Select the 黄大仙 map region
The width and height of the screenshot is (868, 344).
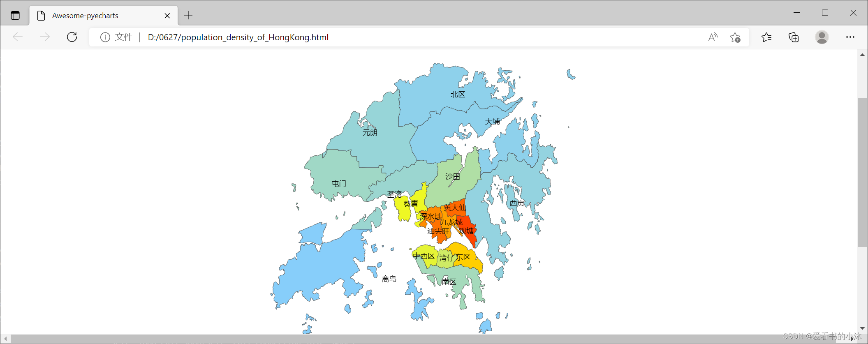[x=455, y=207]
